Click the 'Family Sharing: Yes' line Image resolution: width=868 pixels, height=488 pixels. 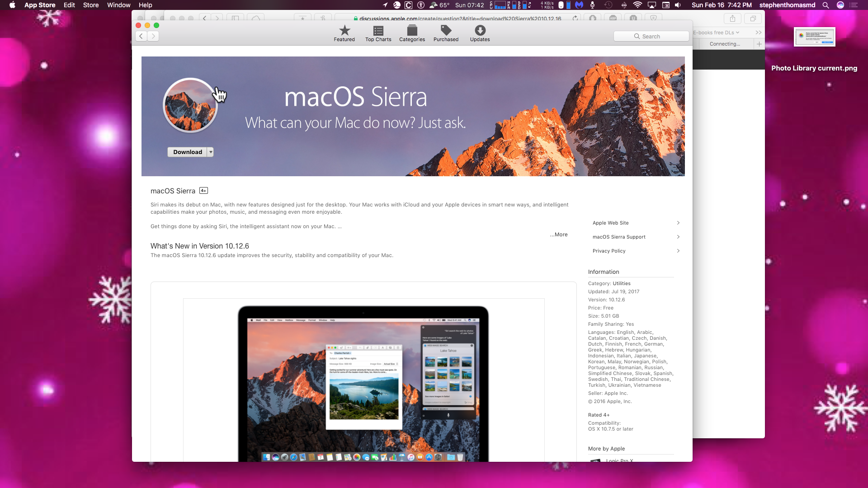pos(611,324)
